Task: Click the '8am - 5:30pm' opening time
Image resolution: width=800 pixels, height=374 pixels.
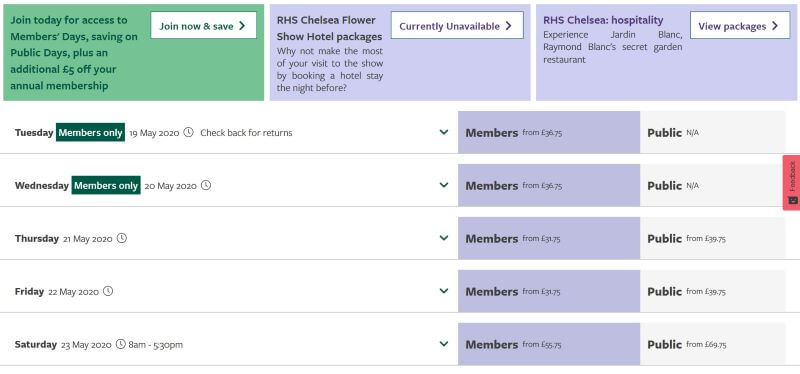Action: click(x=156, y=345)
